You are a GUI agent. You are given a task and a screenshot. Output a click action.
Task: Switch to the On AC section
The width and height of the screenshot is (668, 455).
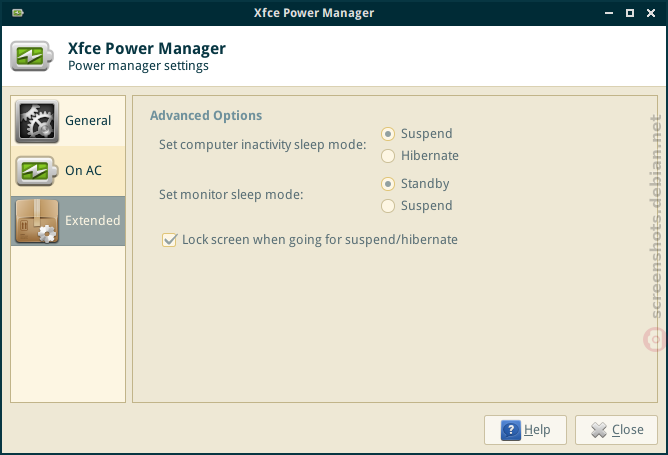[x=68, y=171]
